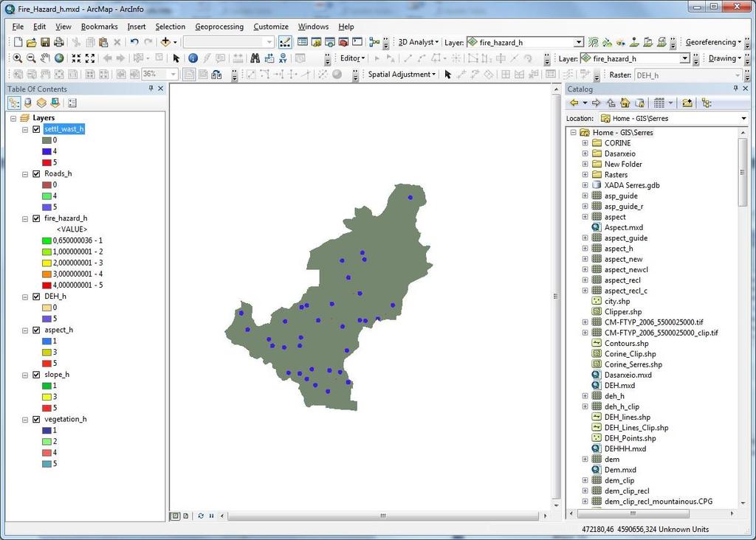Toggle the slope_h layer checkbox
This screenshot has height=540, width=756.
36,375
